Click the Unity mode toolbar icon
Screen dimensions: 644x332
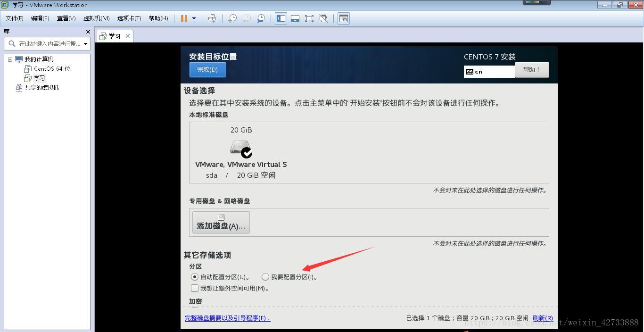tap(323, 18)
